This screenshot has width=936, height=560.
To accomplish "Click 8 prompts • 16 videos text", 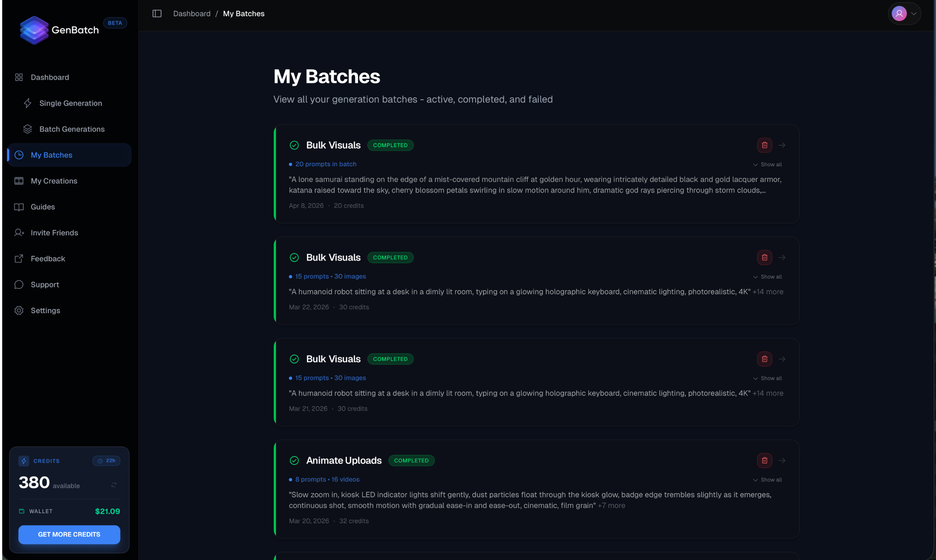I will pos(327,479).
